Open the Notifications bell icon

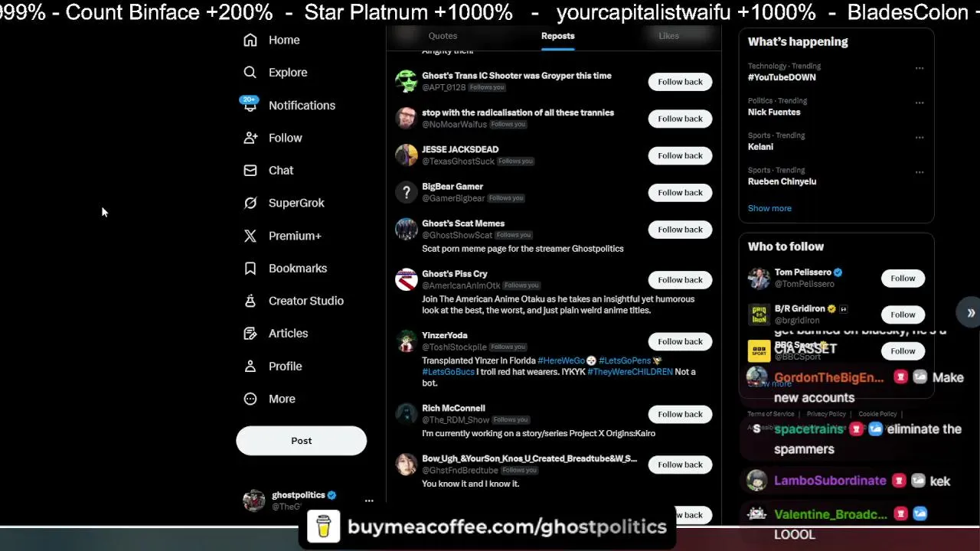coord(250,105)
